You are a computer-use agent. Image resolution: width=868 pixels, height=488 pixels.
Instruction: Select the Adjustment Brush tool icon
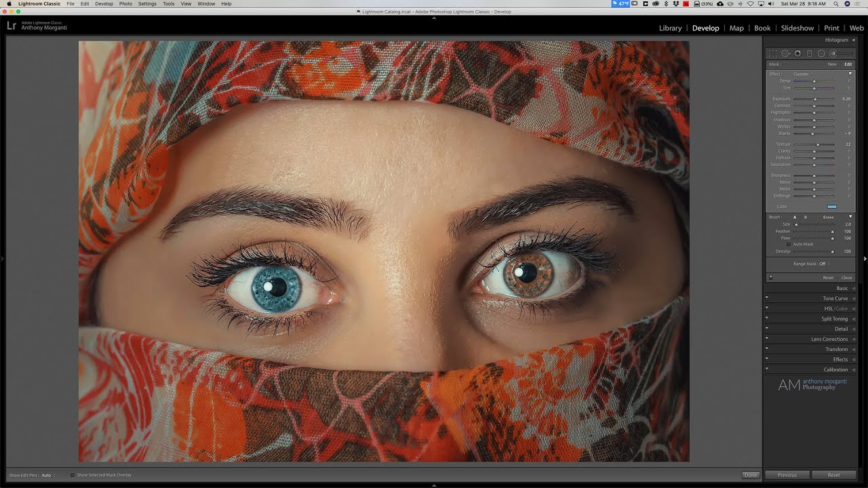[841, 54]
